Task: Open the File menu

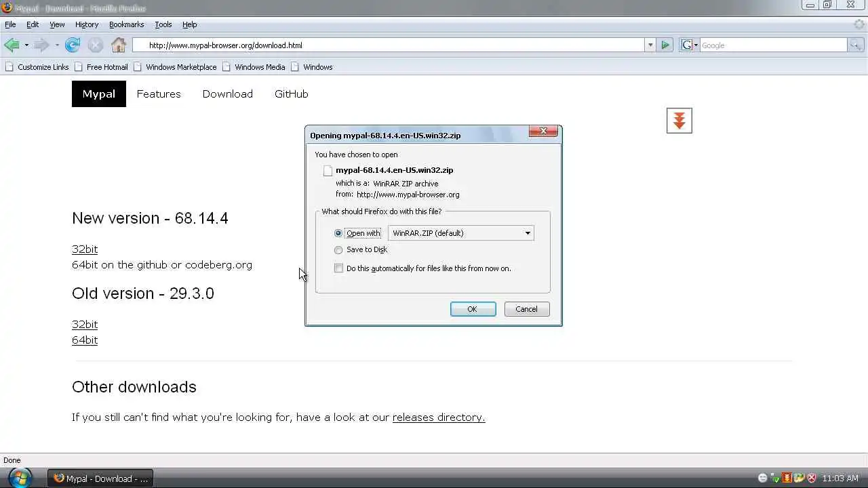Action: coord(10,24)
